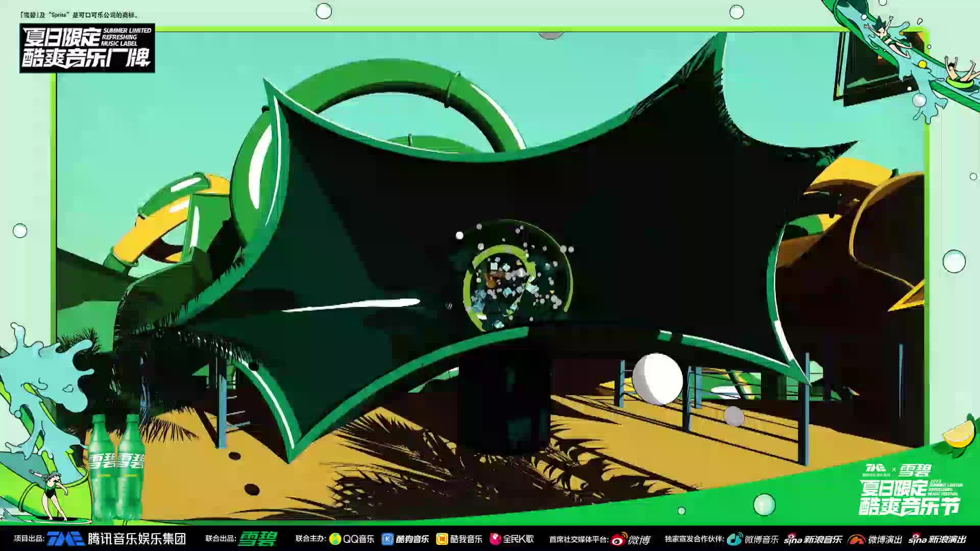Click the 雪碧 wordmark above the festival logo
Screen dimensions: 980x551
[x=915, y=470]
